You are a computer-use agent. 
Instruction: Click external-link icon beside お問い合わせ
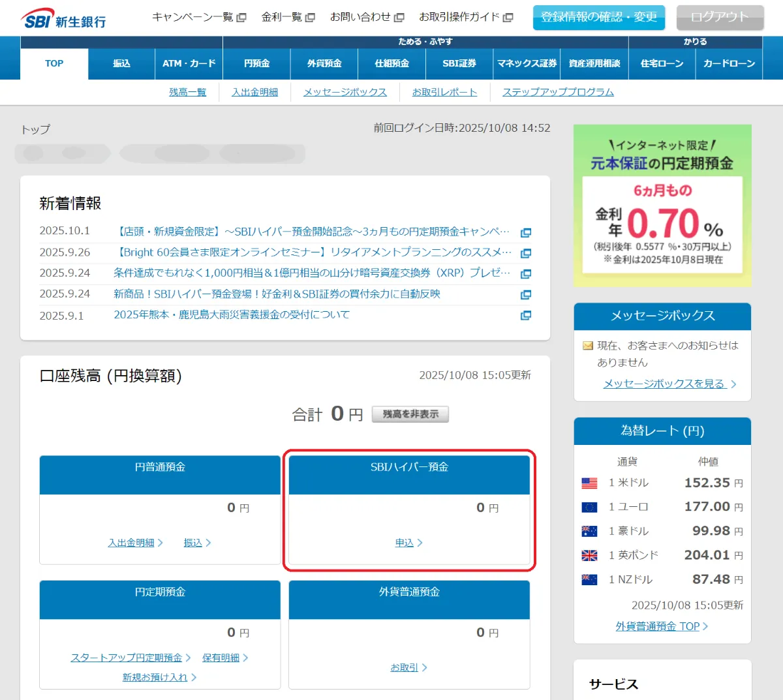click(x=399, y=18)
